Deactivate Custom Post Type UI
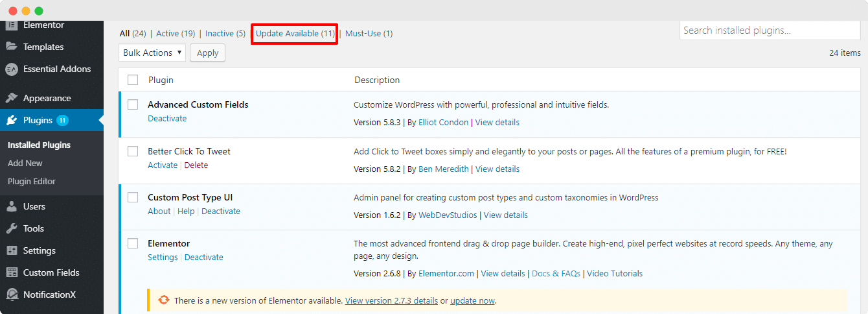The height and width of the screenshot is (314, 868). (221, 211)
